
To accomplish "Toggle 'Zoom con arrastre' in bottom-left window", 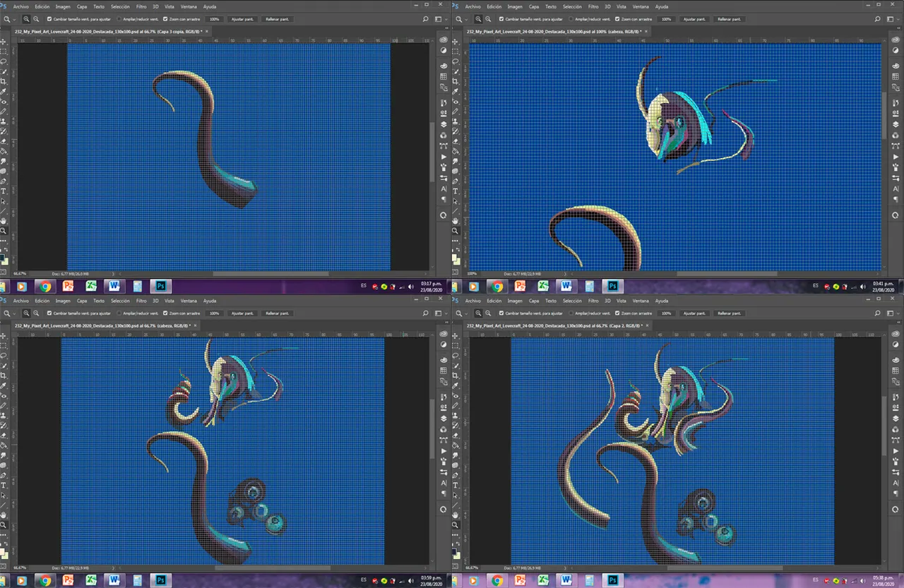I will (x=165, y=313).
